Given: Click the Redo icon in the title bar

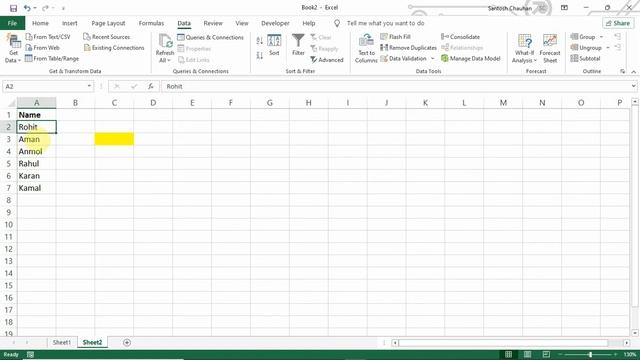Looking at the screenshot, I should pyautogui.click(x=45, y=8).
